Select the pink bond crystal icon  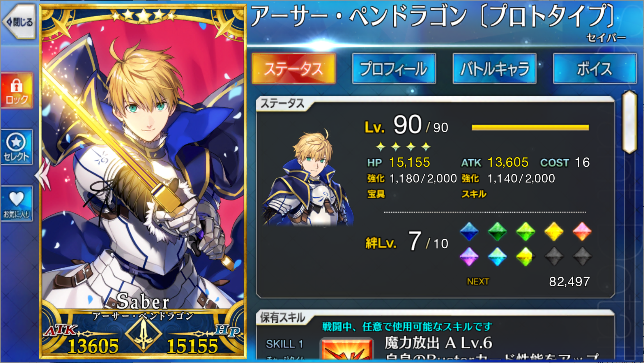coord(582,231)
